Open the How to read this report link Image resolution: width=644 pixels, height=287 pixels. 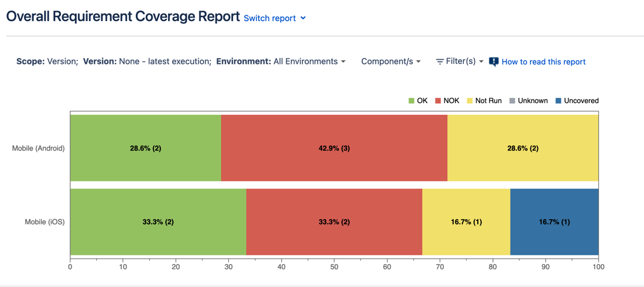click(x=543, y=61)
